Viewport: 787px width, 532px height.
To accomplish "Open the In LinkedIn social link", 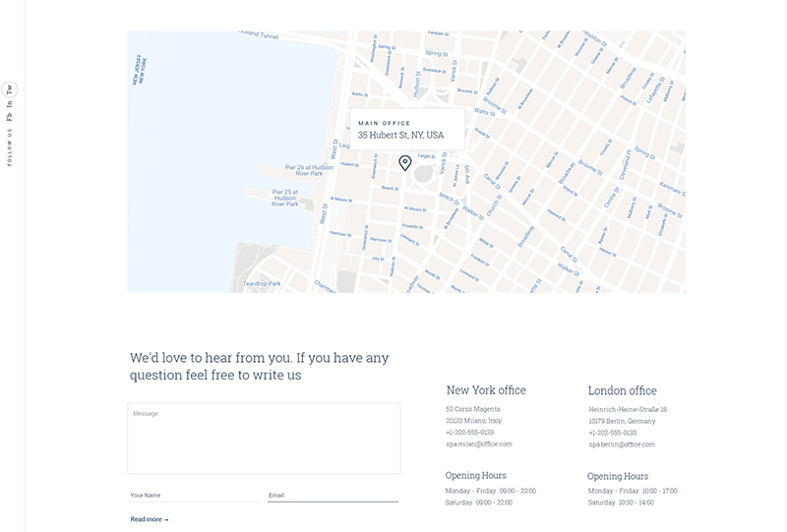I will coord(10,103).
